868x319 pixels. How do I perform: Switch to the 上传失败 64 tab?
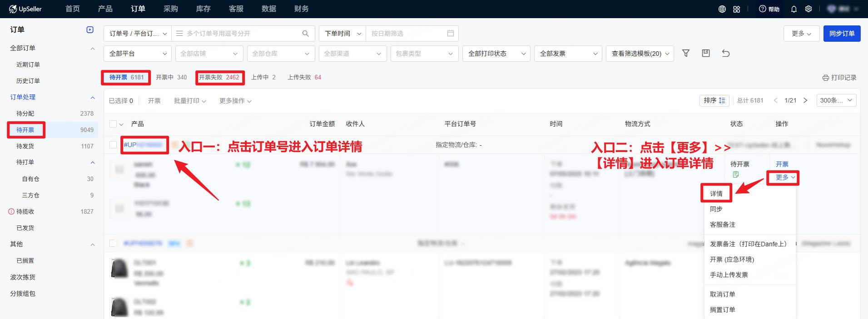coord(304,77)
